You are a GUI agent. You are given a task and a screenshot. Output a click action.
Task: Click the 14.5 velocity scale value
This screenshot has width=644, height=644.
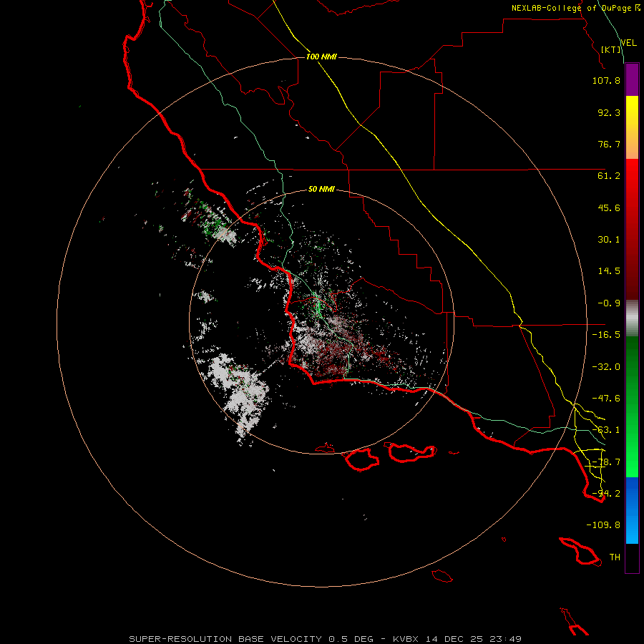click(x=609, y=271)
